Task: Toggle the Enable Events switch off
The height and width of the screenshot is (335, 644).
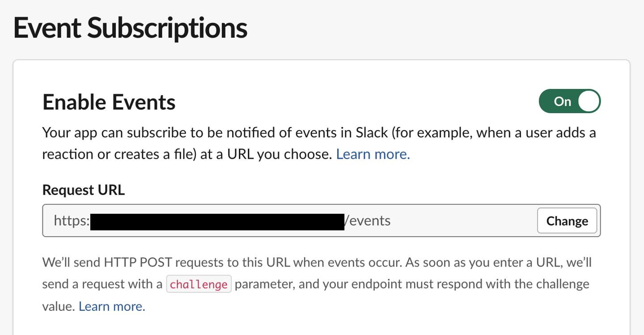Action: point(569,102)
